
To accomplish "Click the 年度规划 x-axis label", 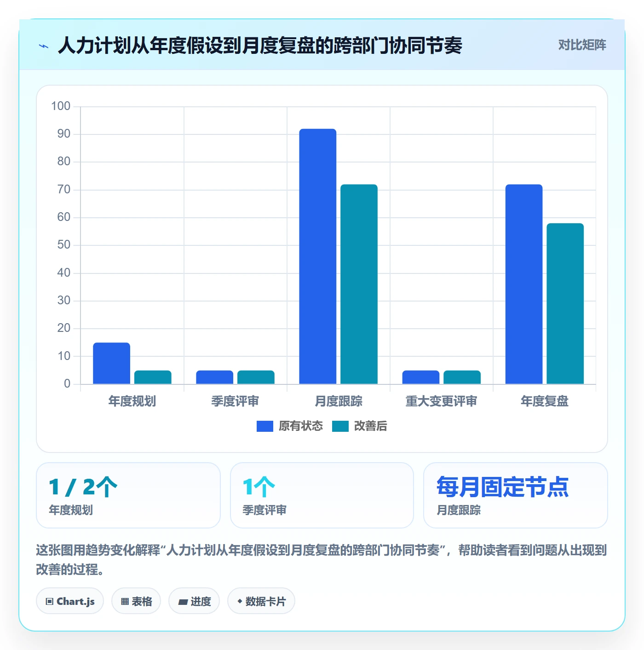I will click(132, 401).
